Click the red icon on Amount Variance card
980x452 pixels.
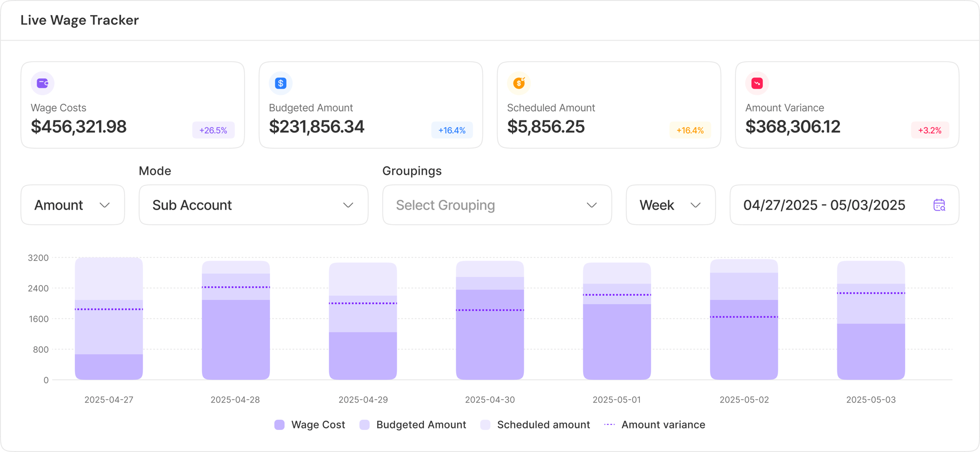coord(757,83)
